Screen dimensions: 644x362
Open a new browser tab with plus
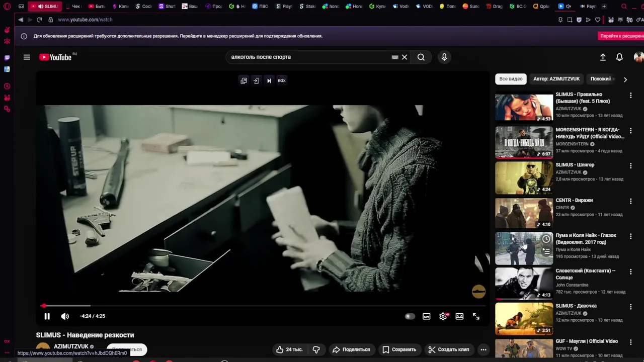(x=604, y=7)
